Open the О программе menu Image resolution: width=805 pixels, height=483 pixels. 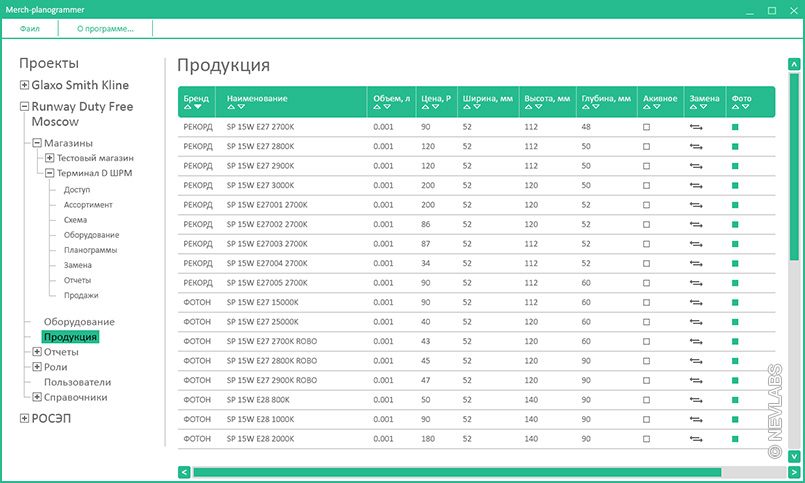105,28
